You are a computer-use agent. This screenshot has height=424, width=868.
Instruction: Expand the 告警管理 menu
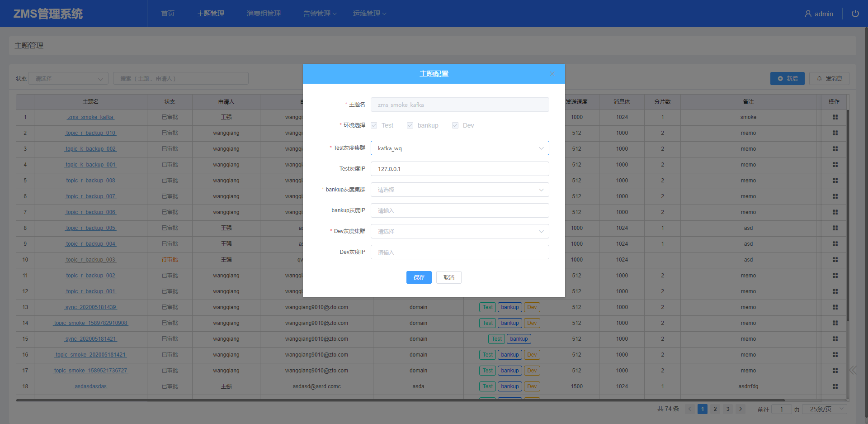pos(320,14)
